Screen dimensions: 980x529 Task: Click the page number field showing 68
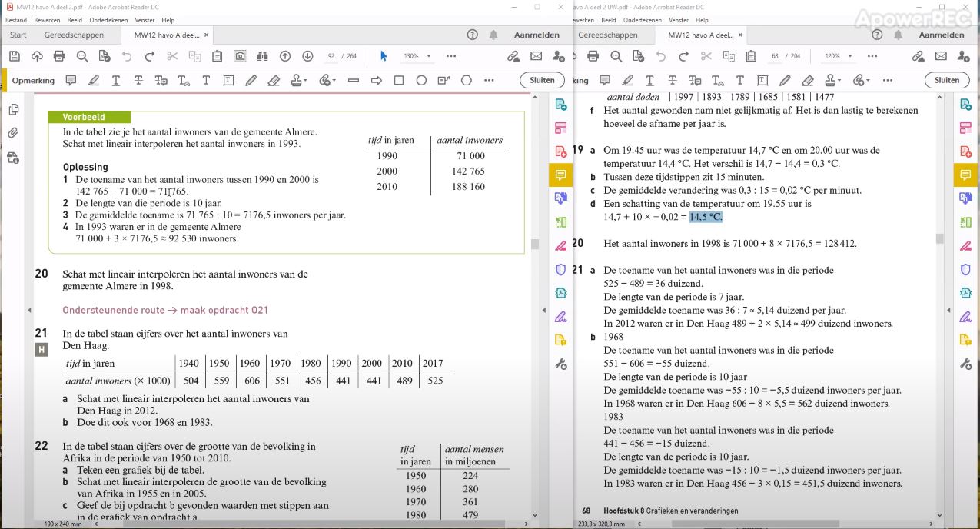click(775, 56)
